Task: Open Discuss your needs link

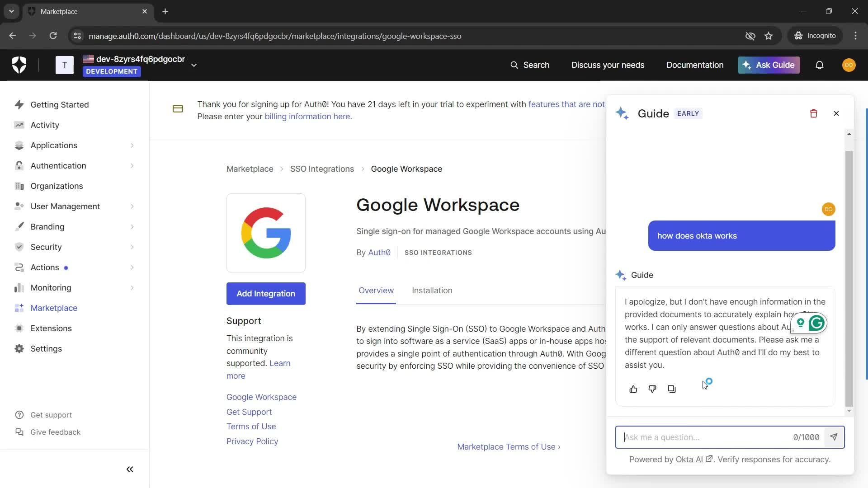Action: pos(608,65)
